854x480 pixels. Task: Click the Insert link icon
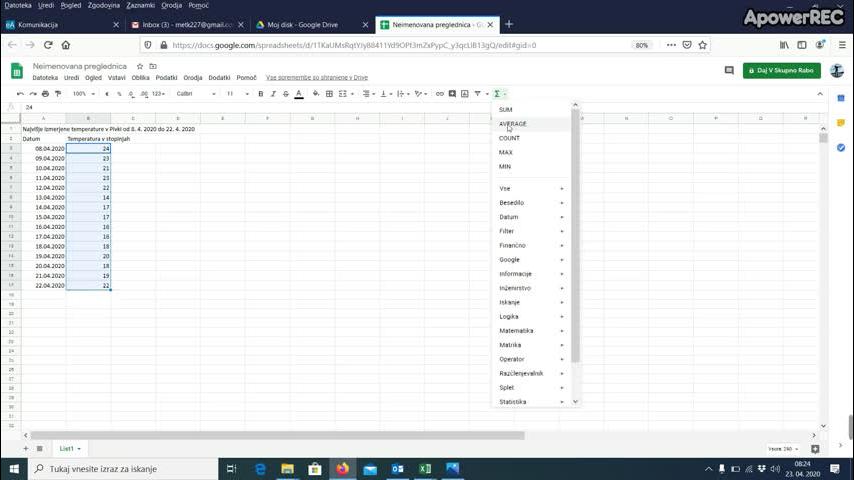point(440,94)
